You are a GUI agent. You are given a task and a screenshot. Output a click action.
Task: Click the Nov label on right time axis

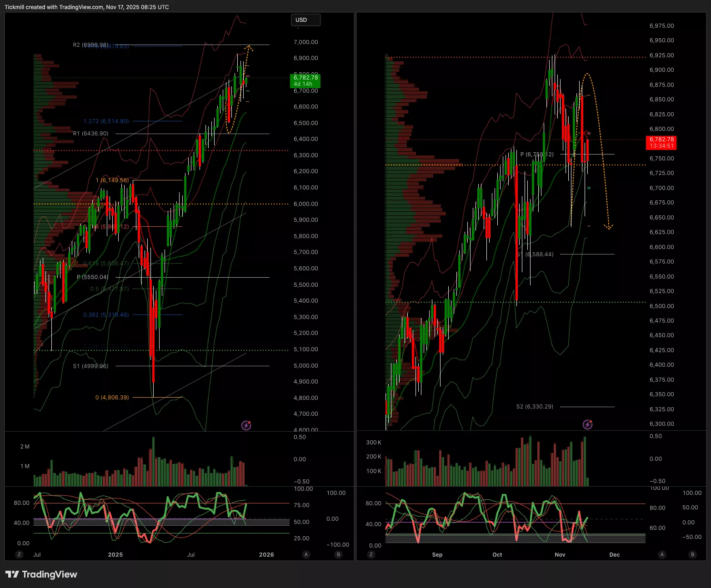(560, 554)
